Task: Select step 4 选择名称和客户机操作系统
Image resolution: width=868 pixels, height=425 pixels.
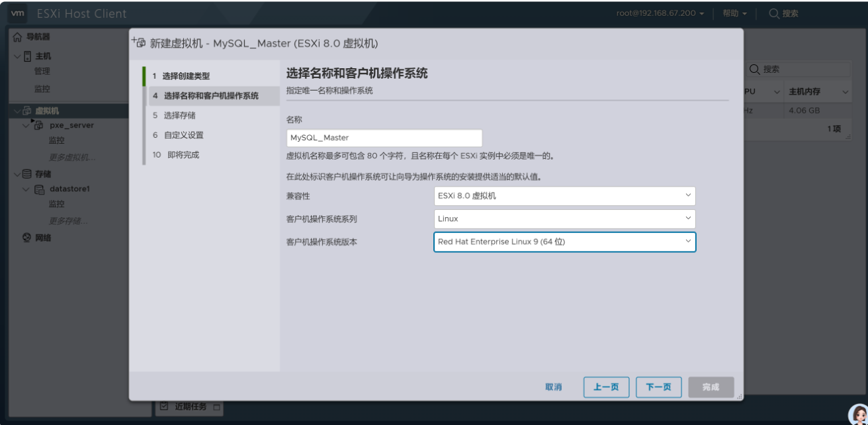Action: click(212, 96)
